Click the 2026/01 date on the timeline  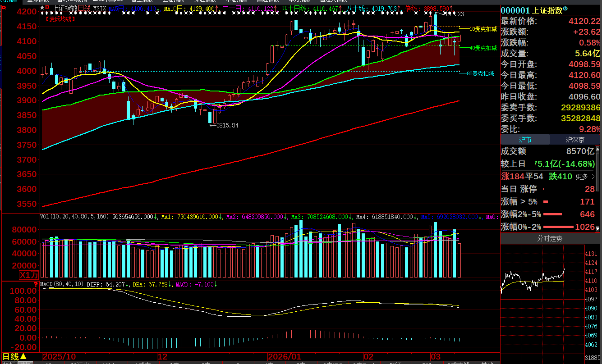click(x=284, y=356)
